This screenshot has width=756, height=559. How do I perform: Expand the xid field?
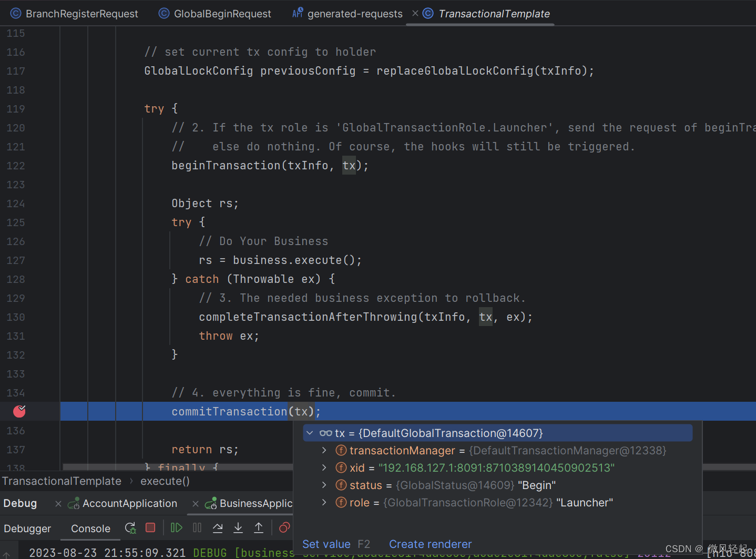(x=324, y=467)
